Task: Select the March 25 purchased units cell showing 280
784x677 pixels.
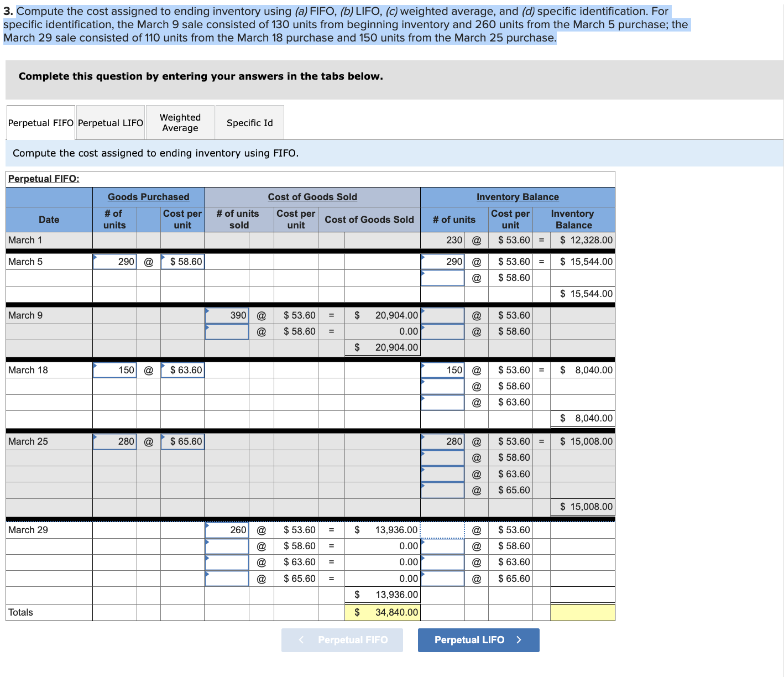Action: coord(114,441)
